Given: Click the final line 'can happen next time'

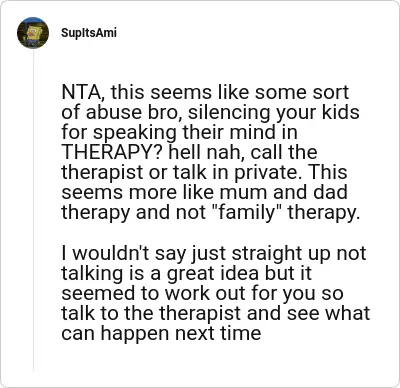Looking at the screenshot, I should [x=161, y=333].
